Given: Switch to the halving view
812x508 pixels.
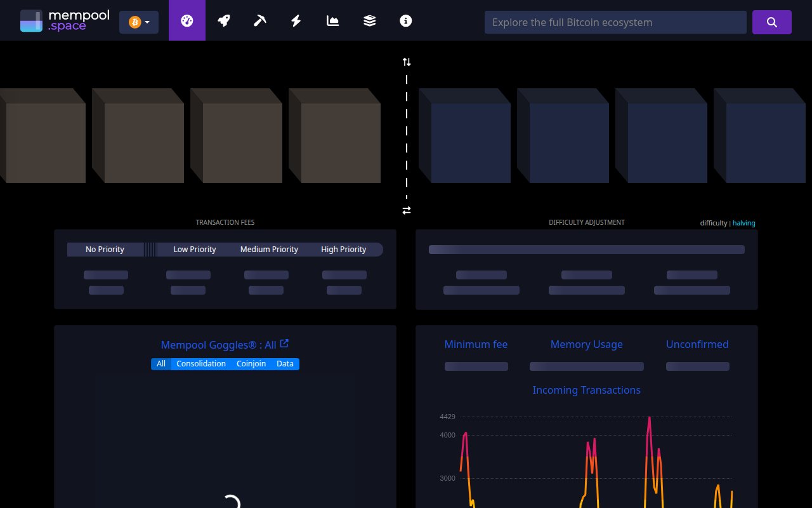Looking at the screenshot, I should pos(744,223).
